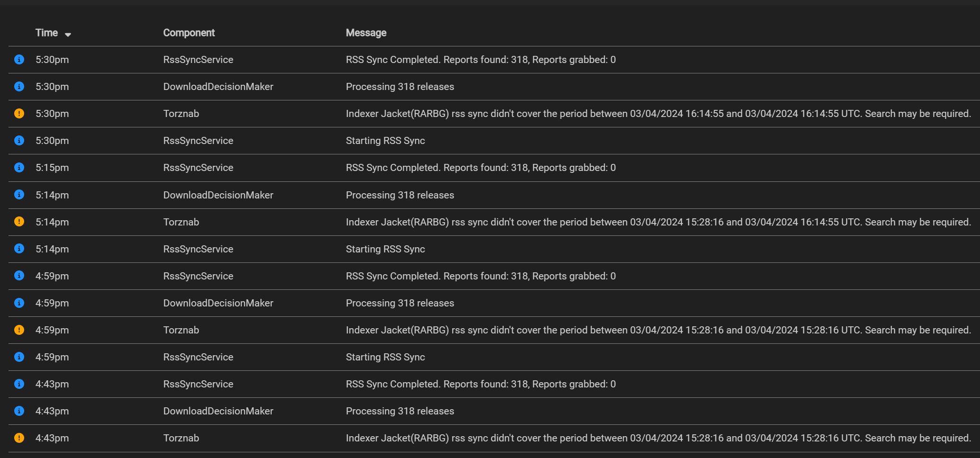Image resolution: width=980 pixels, height=458 pixels.
Task: Click the info icon for the 5:15pm log entry
Action: coord(19,168)
